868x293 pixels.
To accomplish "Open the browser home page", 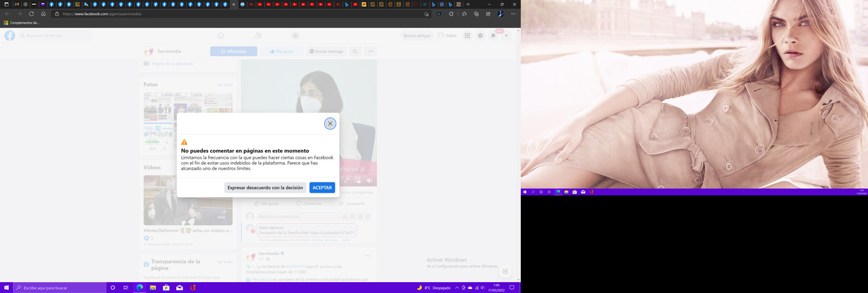I will coord(43,14).
